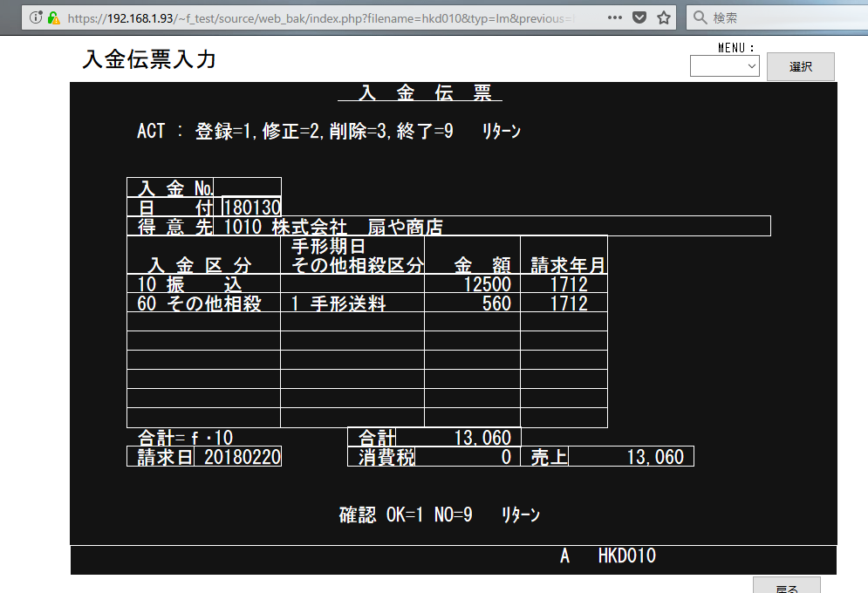Viewport: 868px width, 593px height.
Task: Click the 戻る button at bottom
Action: click(x=786, y=586)
